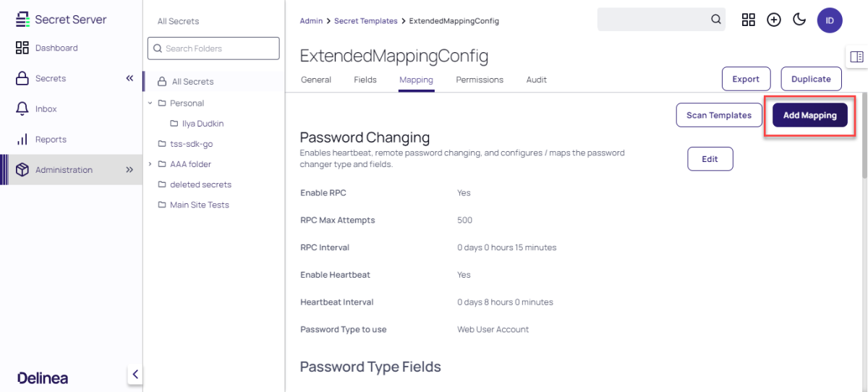868x392 pixels.
Task: Switch to the Fields tab
Action: point(365,80)
